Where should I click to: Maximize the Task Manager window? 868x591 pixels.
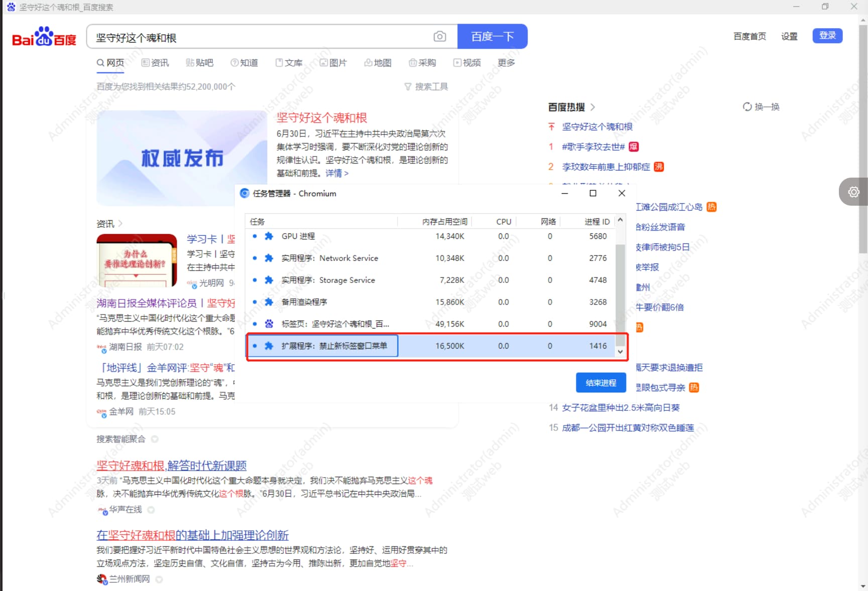(593, 193)
